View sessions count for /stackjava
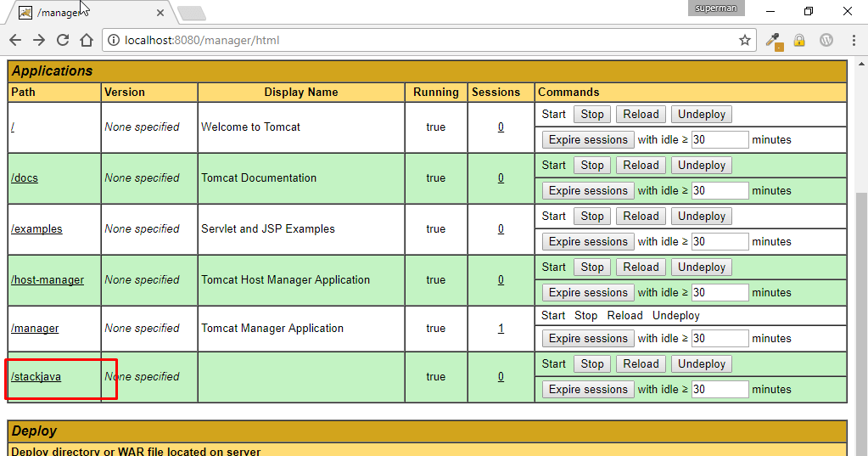This screenshot has height=456, width=868. point(501,376)
